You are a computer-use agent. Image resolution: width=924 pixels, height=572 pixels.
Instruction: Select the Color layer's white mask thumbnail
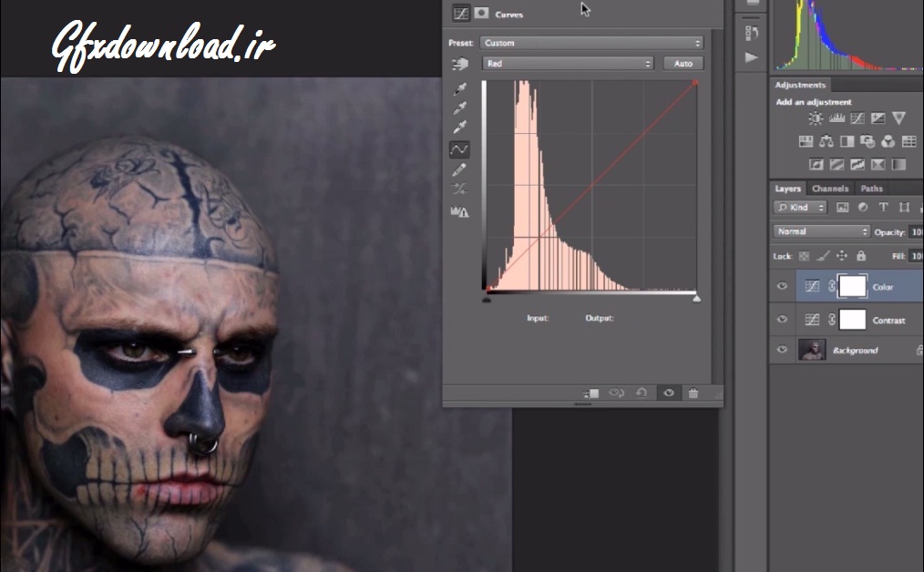[852, 287]
